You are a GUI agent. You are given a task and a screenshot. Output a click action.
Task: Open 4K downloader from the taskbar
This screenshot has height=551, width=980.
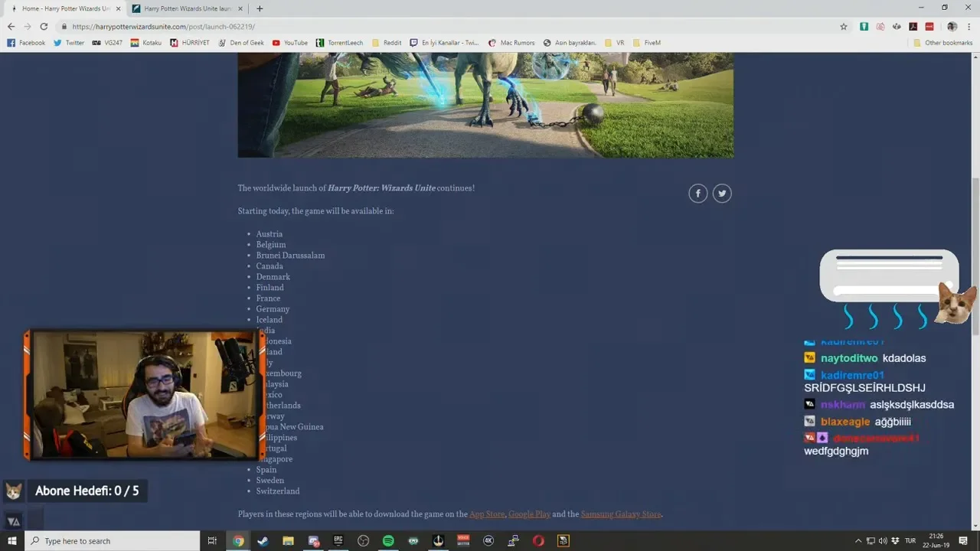(488, 540)
